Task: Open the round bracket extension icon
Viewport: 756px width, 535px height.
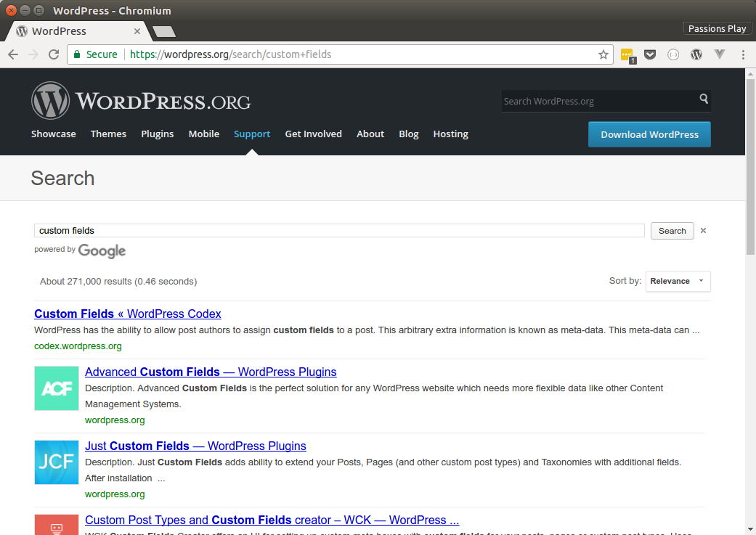Action: [x=673, y=54]
